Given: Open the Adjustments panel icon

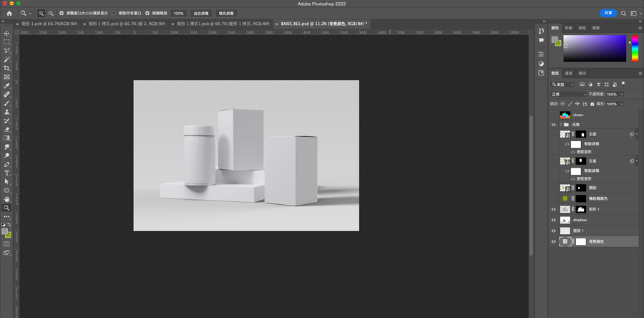Looking at the screenshot, I should [x=541, y=64].
